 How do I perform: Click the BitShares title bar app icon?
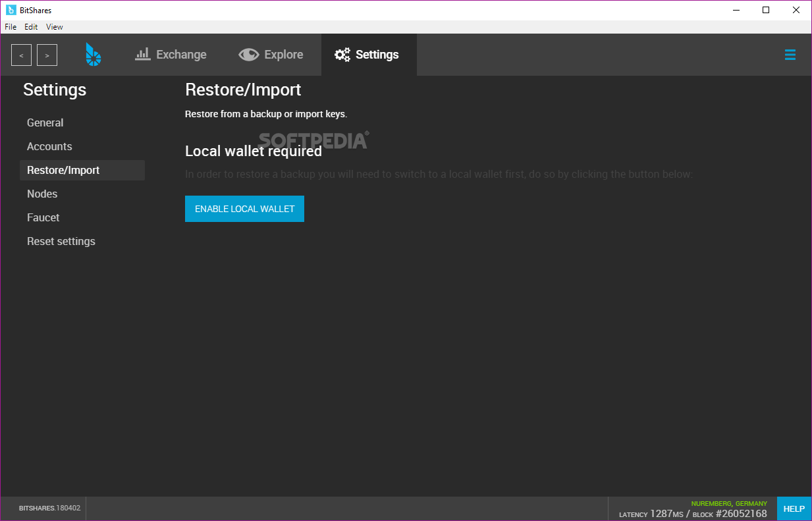click(11, 10)
